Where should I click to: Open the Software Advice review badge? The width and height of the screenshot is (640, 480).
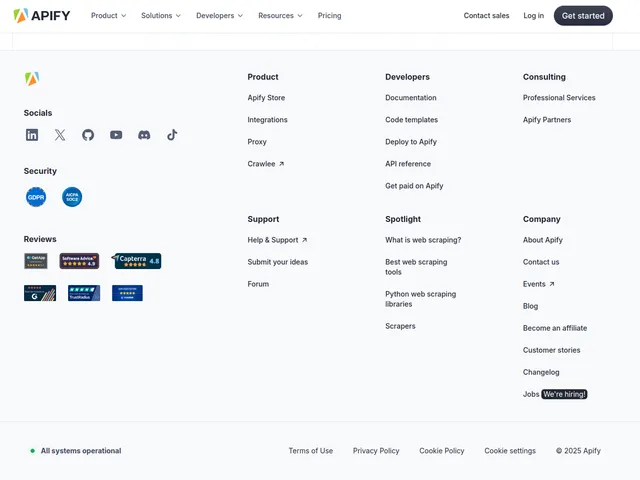coord(79,261)
